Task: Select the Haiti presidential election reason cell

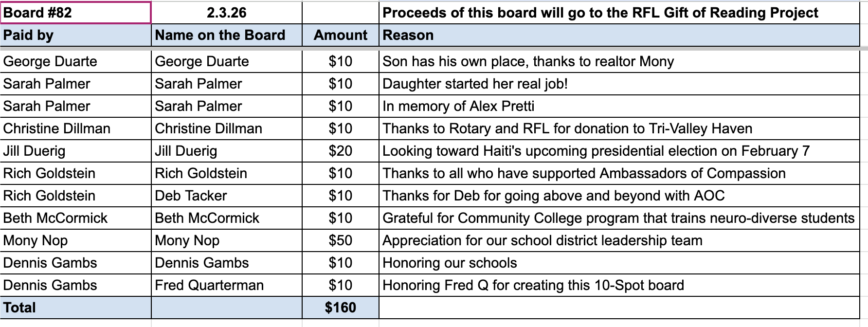Action: coord(619,151)
